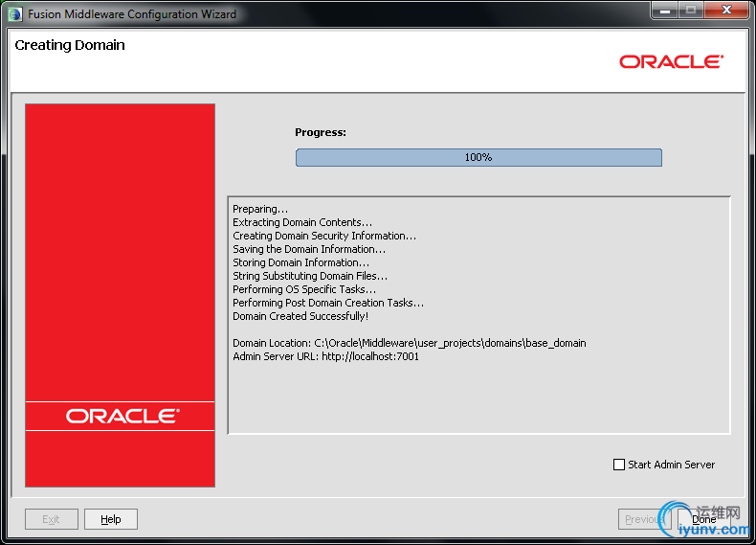Click the Oracle logo in header
Image resolution: width=756 pixels, height=545 pixels.
(x=671, y=62)
